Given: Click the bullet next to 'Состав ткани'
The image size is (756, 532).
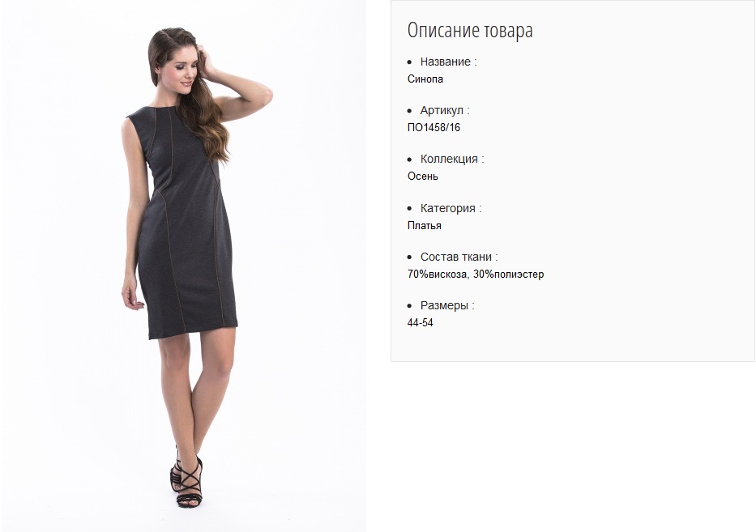Looking at the screenshot, I should click(409, 257).
